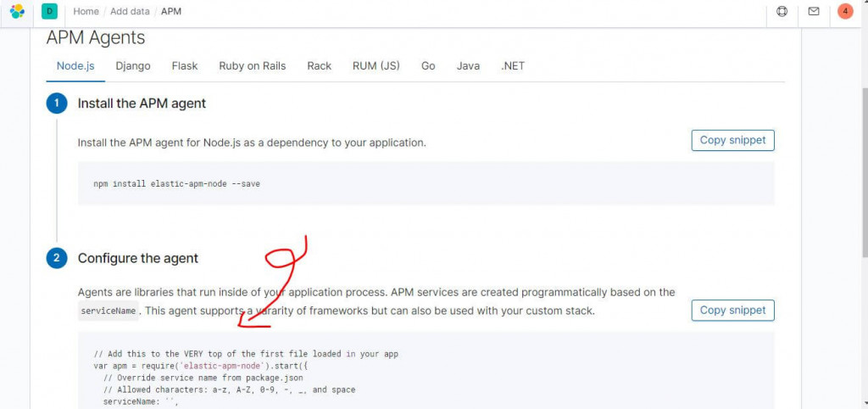Switch to the Ruby on Rails tab
This screenshot has width=868, height=409.
tap(253, 66)
